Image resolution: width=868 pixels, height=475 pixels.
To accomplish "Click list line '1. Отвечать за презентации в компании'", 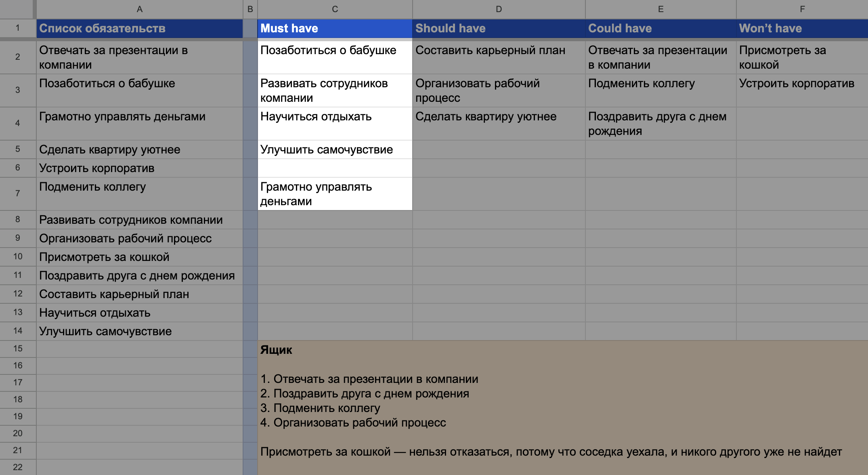I will [x=369, y=379].
